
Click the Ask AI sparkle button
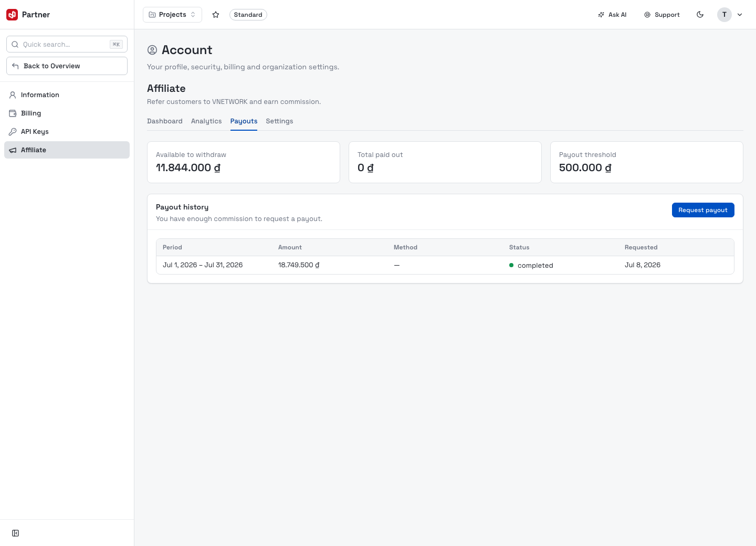tap(612, 15)
